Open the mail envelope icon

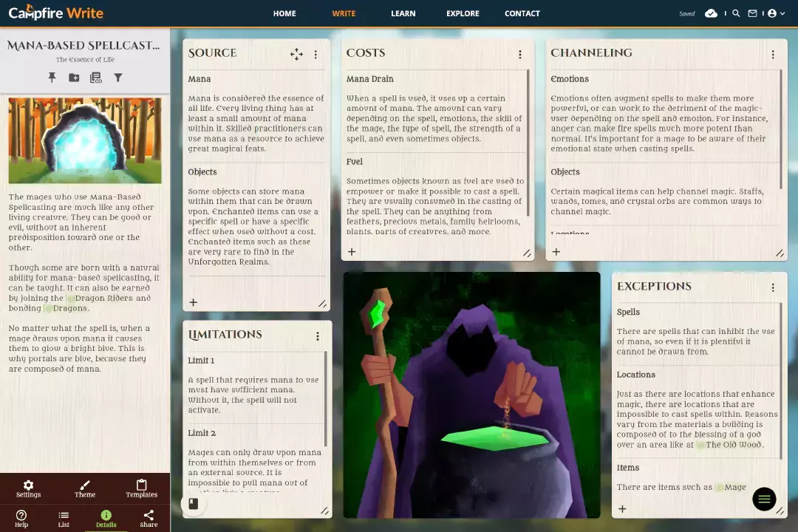pos(752,13)
